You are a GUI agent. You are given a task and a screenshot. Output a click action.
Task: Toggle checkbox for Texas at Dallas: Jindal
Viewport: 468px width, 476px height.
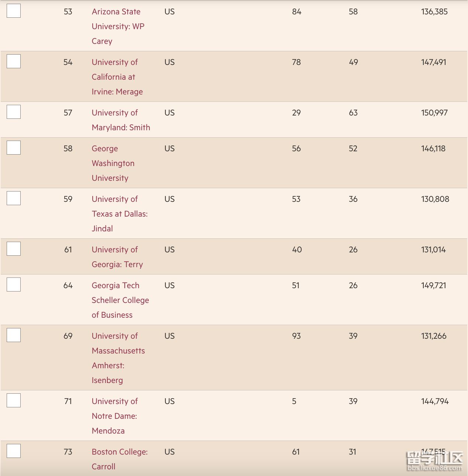[x=14, y=199]
